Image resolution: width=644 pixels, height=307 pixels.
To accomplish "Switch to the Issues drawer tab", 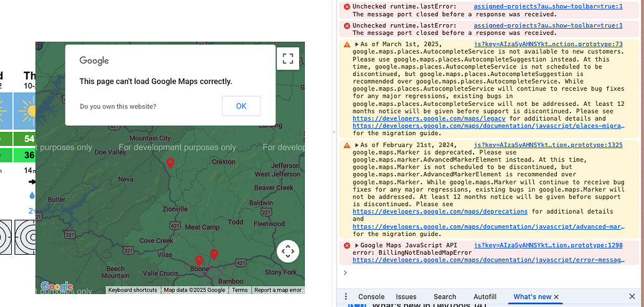I will tap(406, 297).
